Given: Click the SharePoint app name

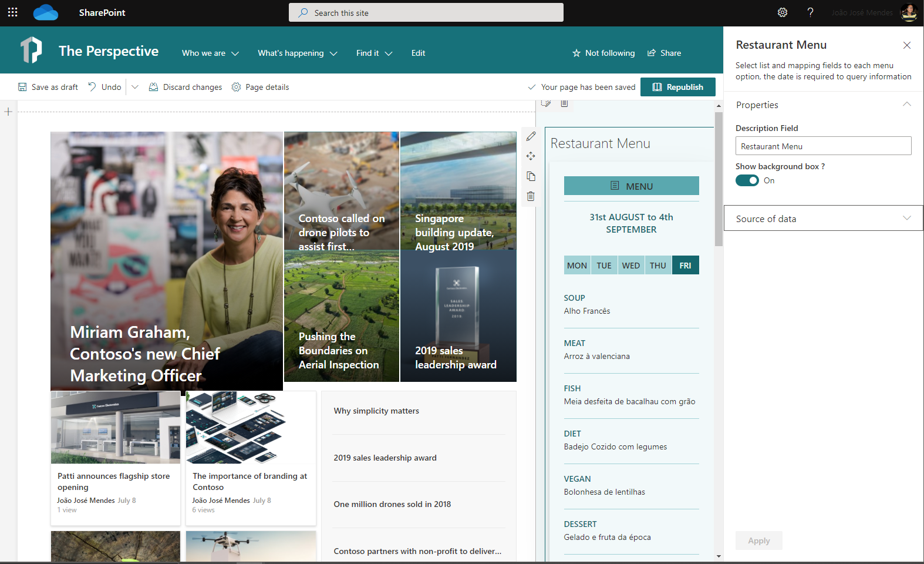Looking at the screenshot, I should (x=102, y=12).
